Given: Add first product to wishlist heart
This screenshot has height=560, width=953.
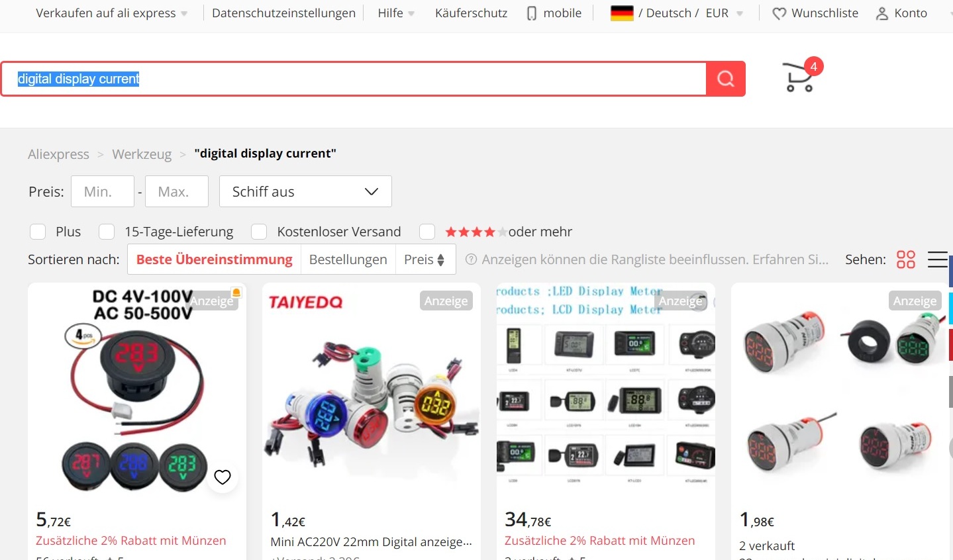Looking at the screenshot, I should 223,477.
